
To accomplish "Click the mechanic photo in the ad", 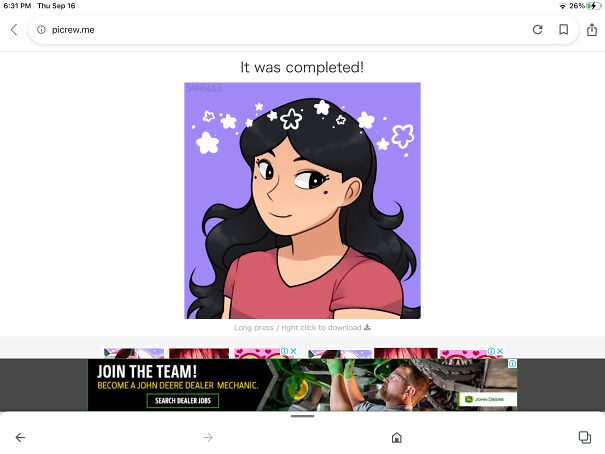I will [400, 385].
